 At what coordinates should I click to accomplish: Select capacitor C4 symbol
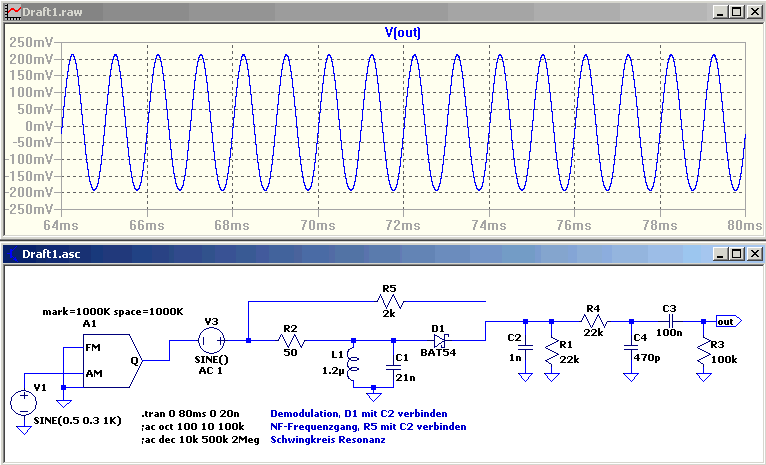(631, 348)
